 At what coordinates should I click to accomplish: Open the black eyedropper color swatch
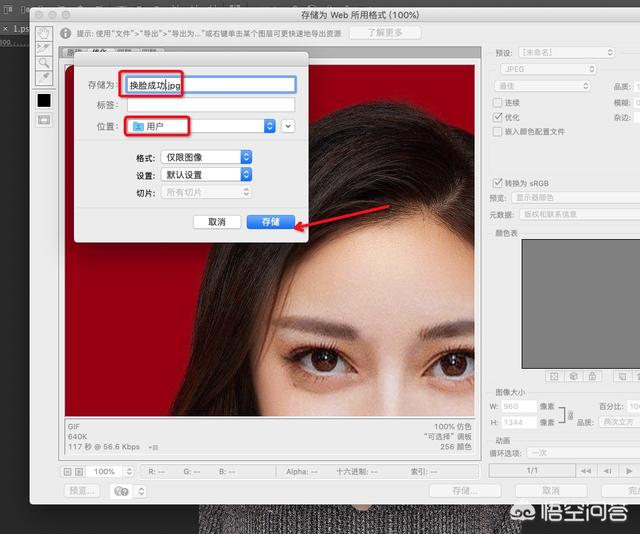[44, 100]
